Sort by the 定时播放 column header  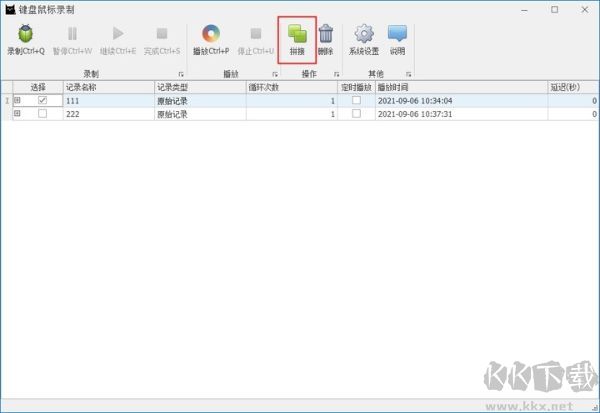click(356, 87)
